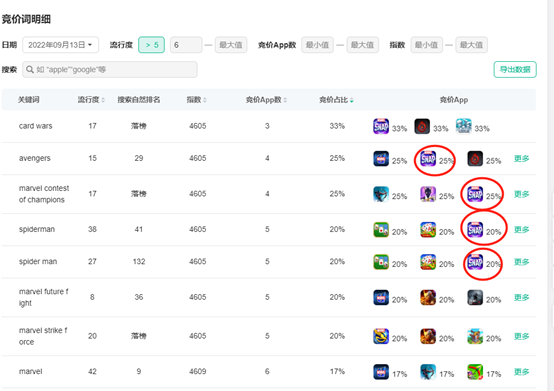Click second card game icon in spiderman row
This screenshot has height=391, width=554.
click(428, 230)
